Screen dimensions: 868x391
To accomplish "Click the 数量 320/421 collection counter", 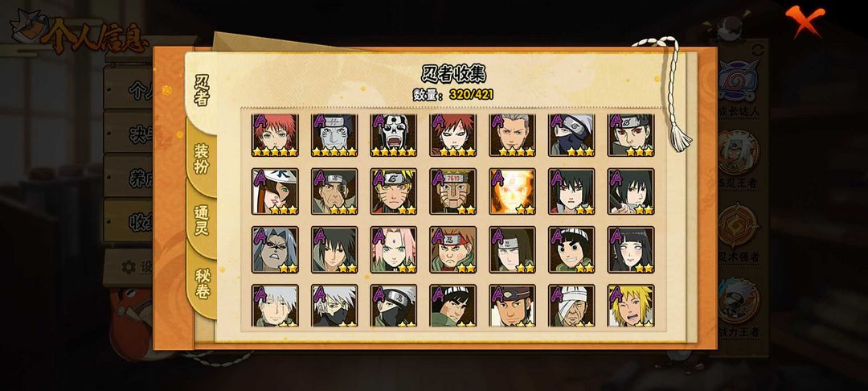I will pos(452,95).
